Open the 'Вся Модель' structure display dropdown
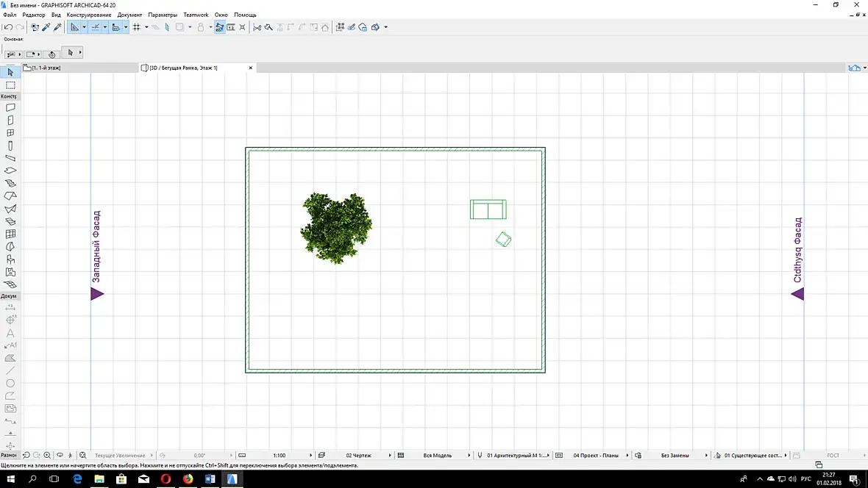Screen dimensions: 868x488 coord(438,456)
